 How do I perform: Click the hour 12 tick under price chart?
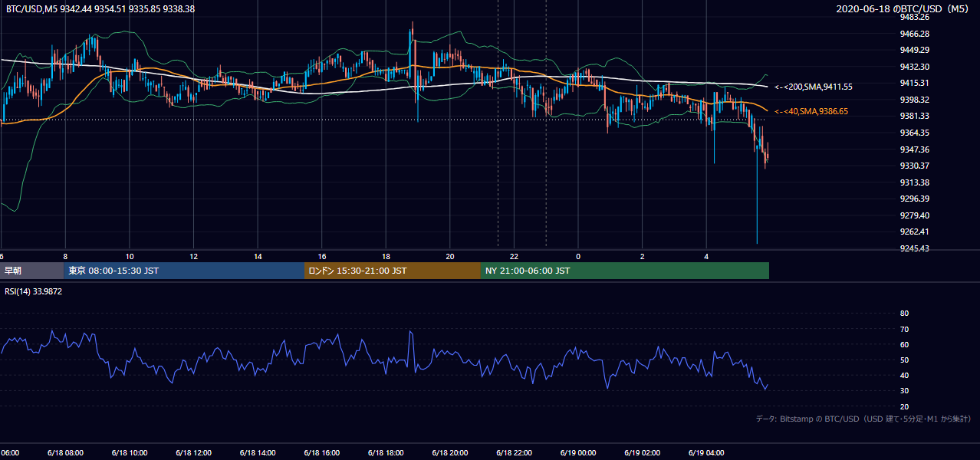193,256
